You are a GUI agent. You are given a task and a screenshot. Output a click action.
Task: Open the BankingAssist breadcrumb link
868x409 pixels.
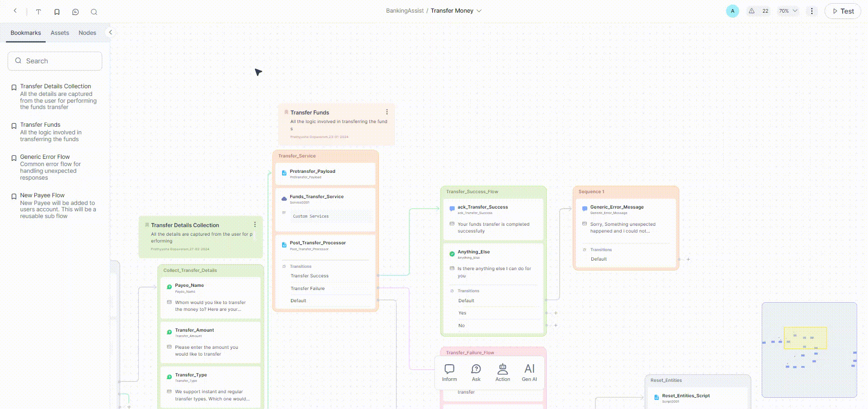coord(405,11)
